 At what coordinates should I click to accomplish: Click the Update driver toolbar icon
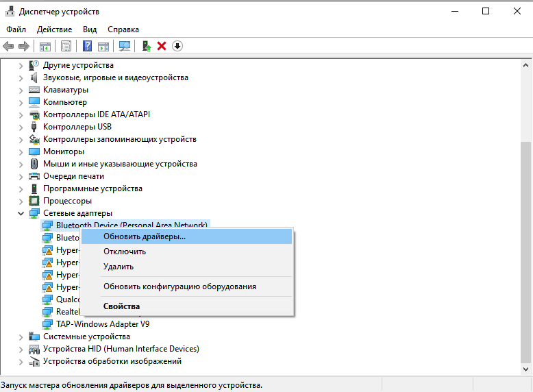coord(146,46)
